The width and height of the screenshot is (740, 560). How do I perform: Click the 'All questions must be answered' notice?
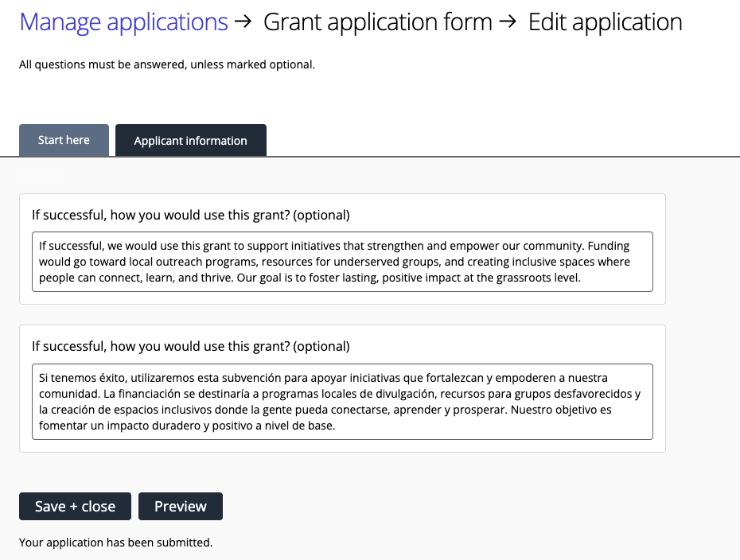167,64
